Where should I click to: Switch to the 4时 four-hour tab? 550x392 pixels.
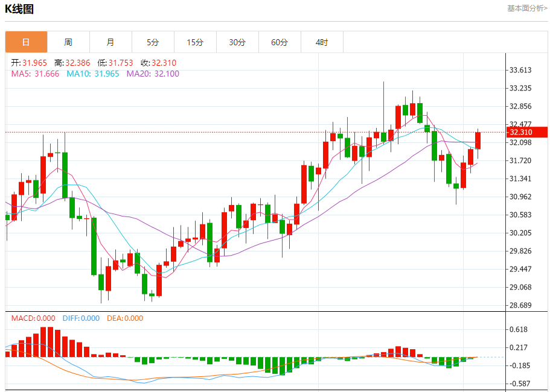point(322,42)
